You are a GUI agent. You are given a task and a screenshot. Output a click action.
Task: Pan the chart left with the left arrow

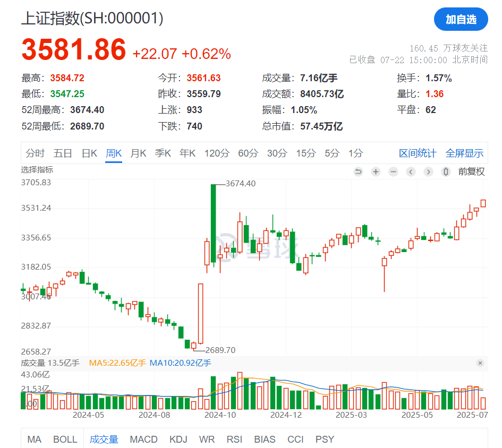coord(411,172)
